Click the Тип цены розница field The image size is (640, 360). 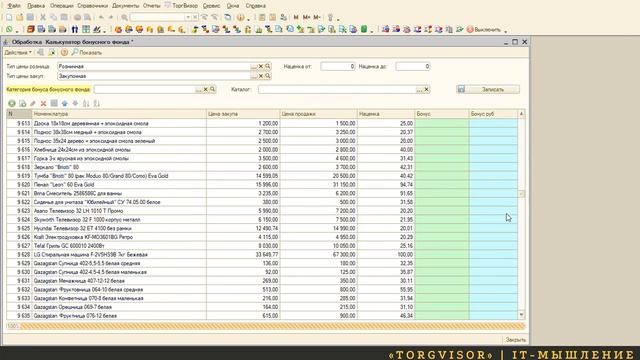154,66
